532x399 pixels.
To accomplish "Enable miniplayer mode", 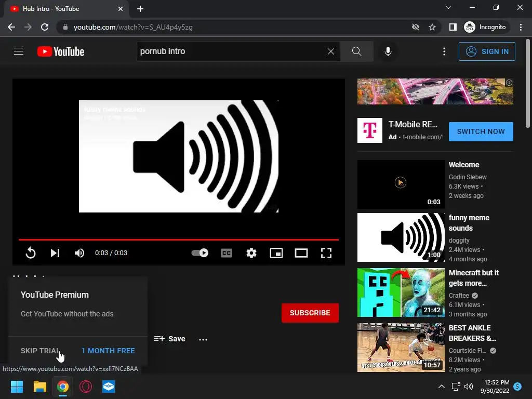I will pos(276,253).
